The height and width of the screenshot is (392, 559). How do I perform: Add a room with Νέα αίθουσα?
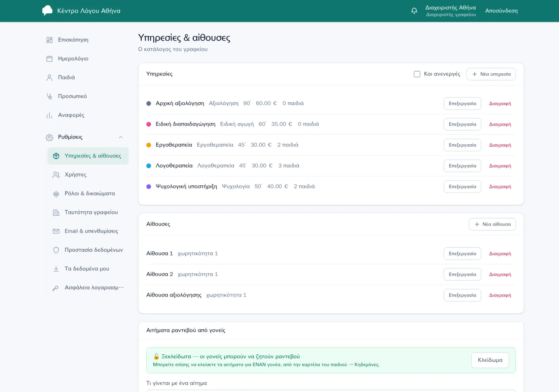click(x=492, y=224)
